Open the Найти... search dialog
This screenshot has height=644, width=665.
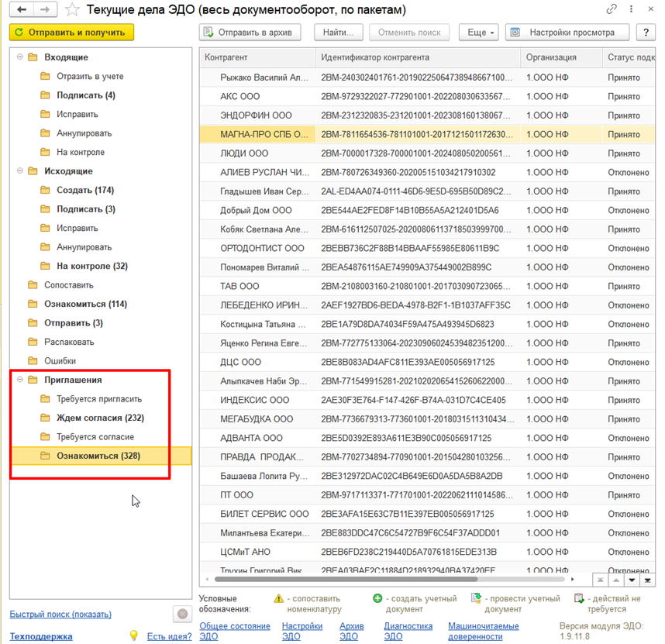[x=339, y=33]
